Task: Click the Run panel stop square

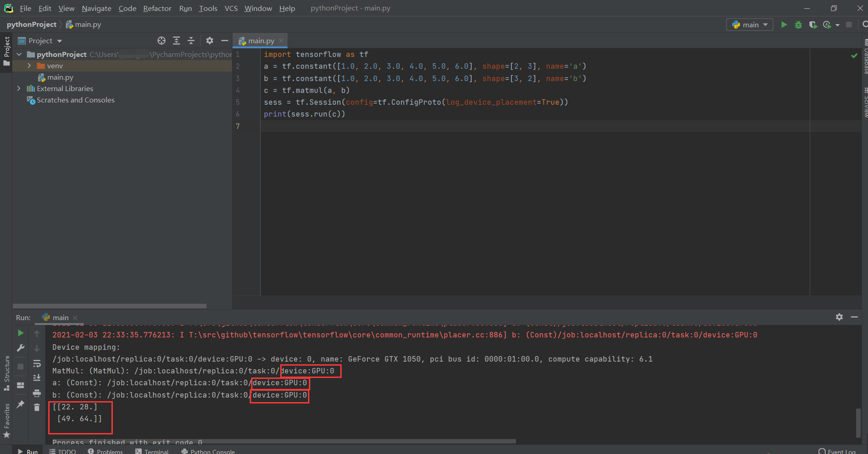Action: click(20, 366)
